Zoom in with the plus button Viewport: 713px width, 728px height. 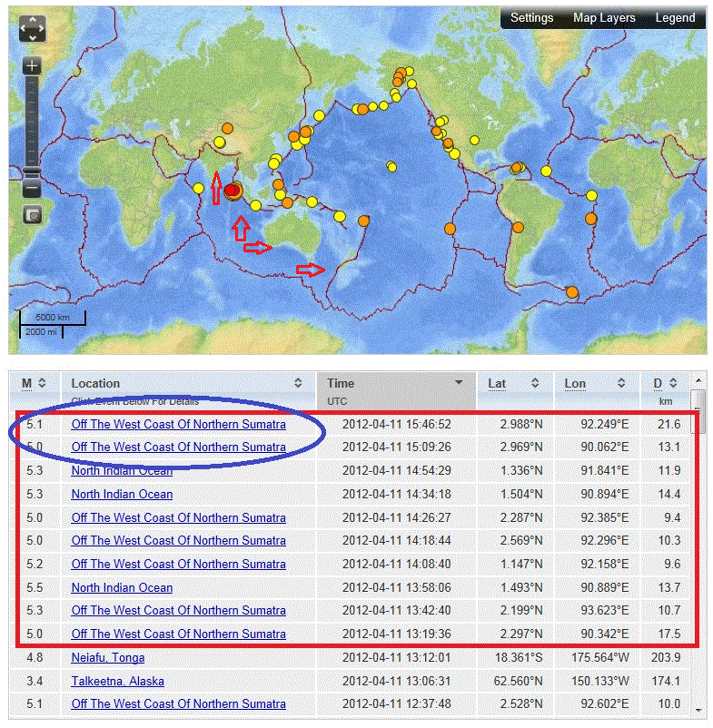32,66
